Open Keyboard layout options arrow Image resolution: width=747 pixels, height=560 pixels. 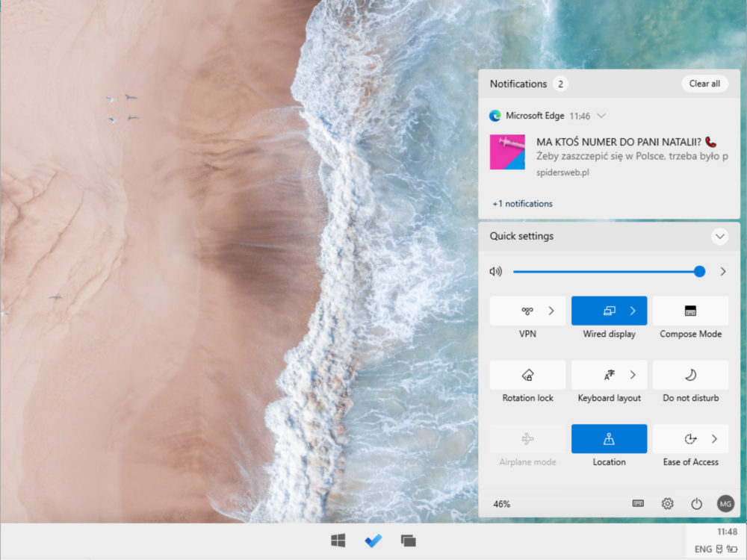point(633,375)
